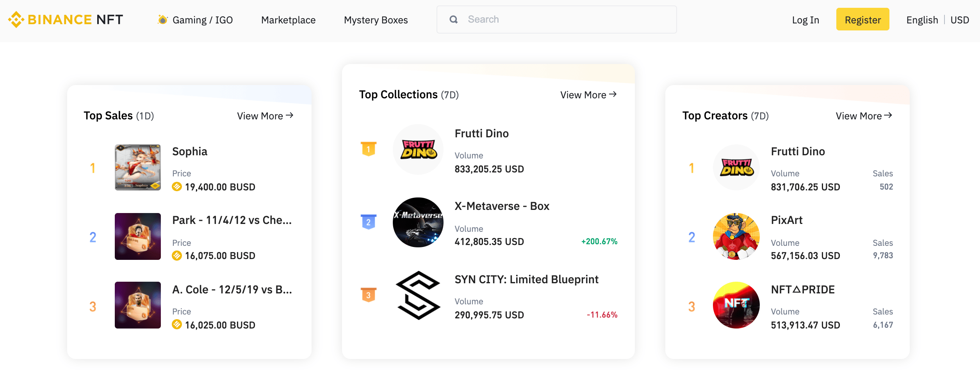Image resolution: width=980 pixels, height=373 pixels.
Task: Click the 19,400.00 BUSD price
Action: pyautogui.click(x=220, y=187)
